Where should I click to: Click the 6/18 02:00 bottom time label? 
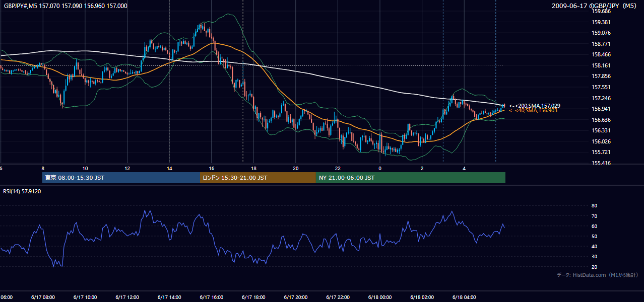(x=422, y=297)
